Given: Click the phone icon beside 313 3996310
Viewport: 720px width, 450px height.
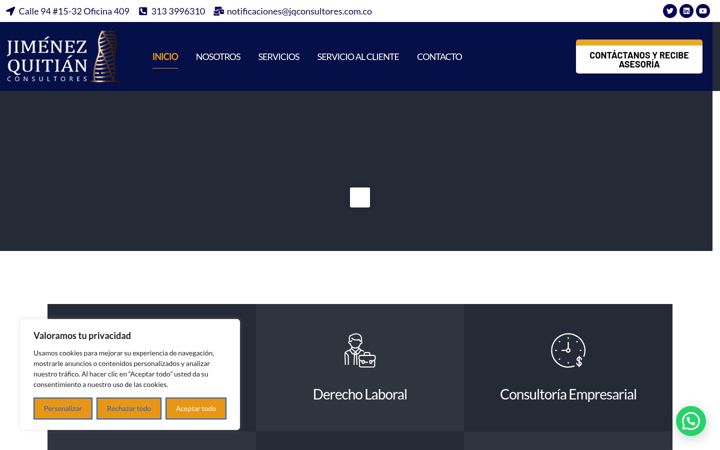Looking at the screenshot, I should tap(143, 11).
